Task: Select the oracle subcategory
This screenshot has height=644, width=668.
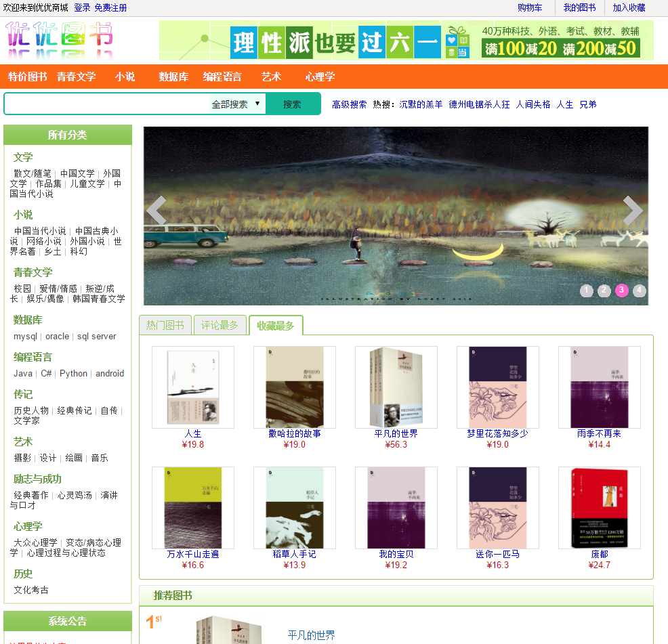Action: pyautogui.click(x=57, y=337)
